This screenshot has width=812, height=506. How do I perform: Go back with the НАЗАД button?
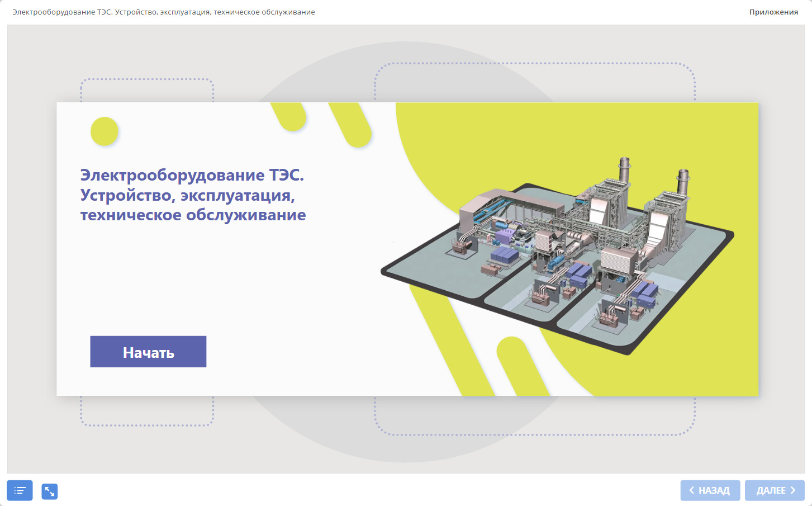point(710,490)
